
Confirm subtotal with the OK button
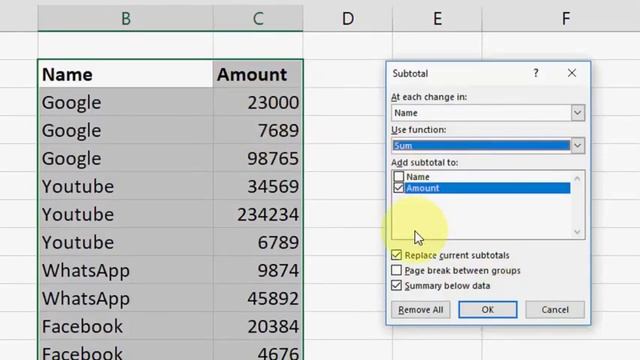[x=488, y=310]
